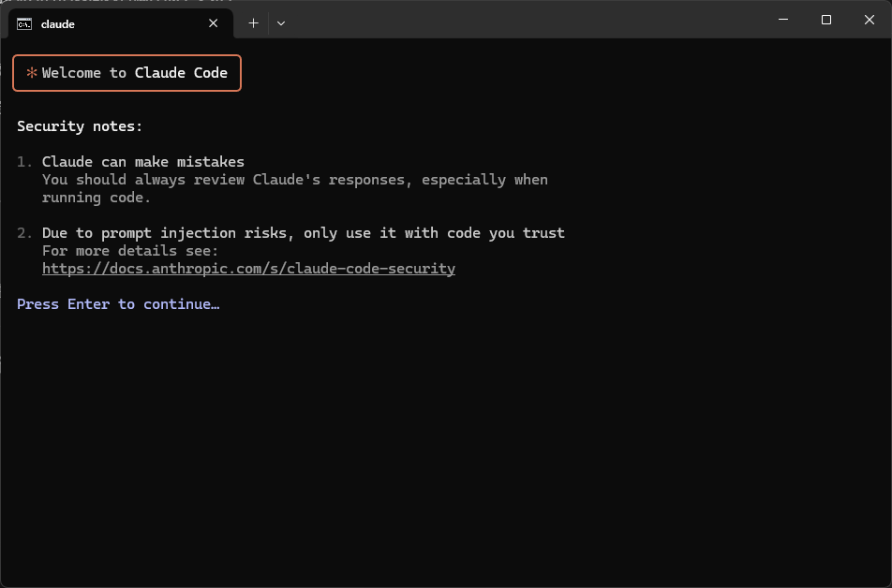
Task: Maximize the terminal window
Action: click(826, 20)
